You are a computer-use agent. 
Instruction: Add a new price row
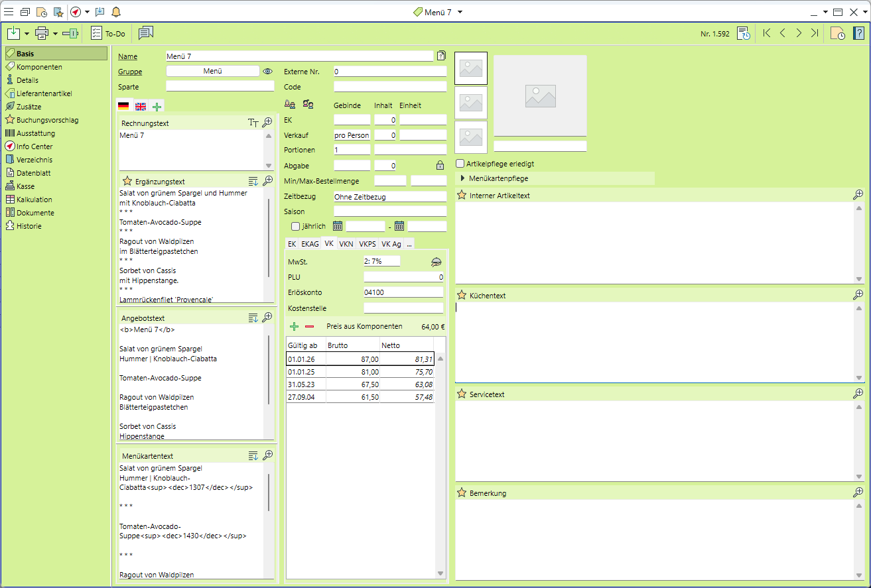pyautogui.click(x=295, y=327)
